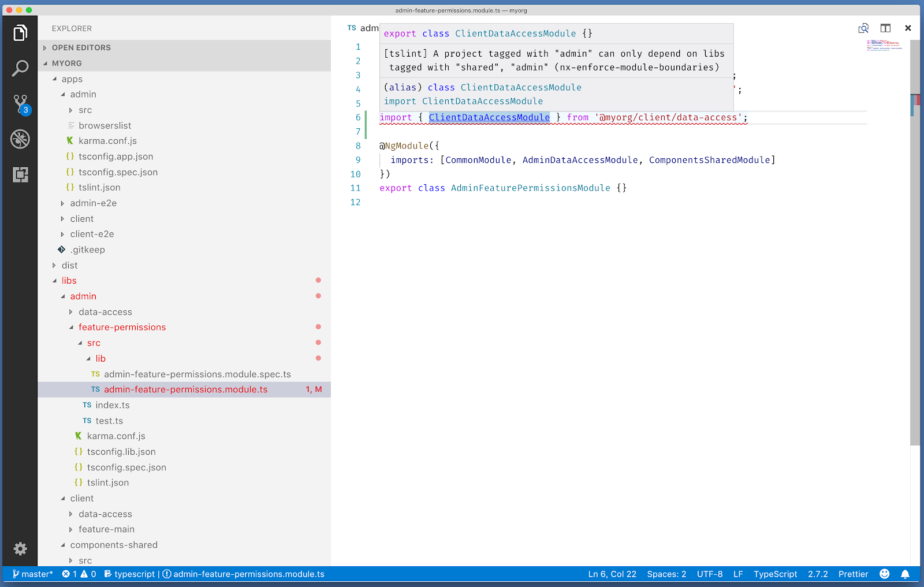924x587 pixels.
Task: Open the Debug view icon
Action: tap(20, 139)
